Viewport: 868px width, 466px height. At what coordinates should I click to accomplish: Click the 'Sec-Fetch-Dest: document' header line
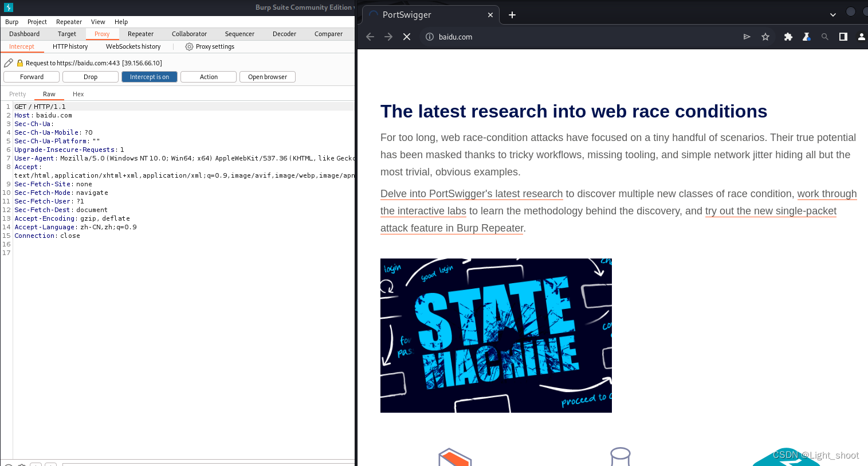pos(61,210)
